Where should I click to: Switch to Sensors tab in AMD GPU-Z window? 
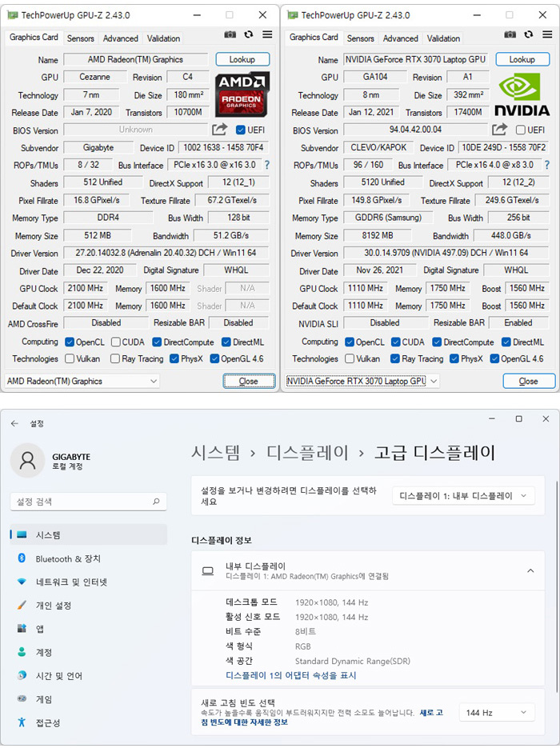(x=80, y=38)
